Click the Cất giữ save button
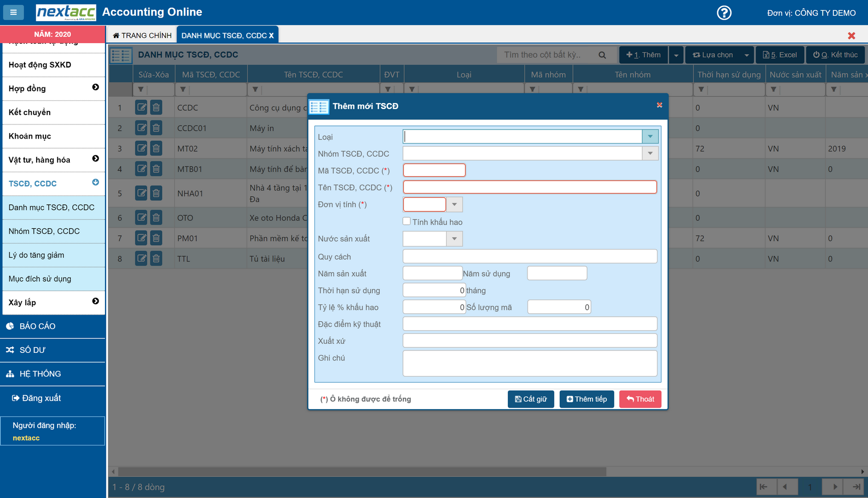 click(530, 399)
